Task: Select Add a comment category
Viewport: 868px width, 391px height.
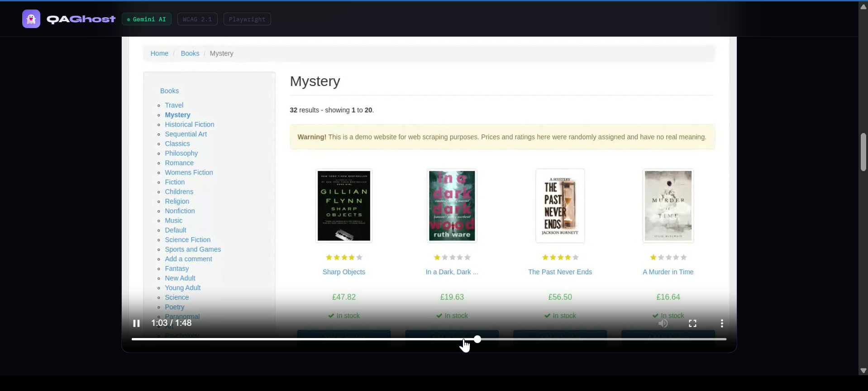Action: (188, 259)
